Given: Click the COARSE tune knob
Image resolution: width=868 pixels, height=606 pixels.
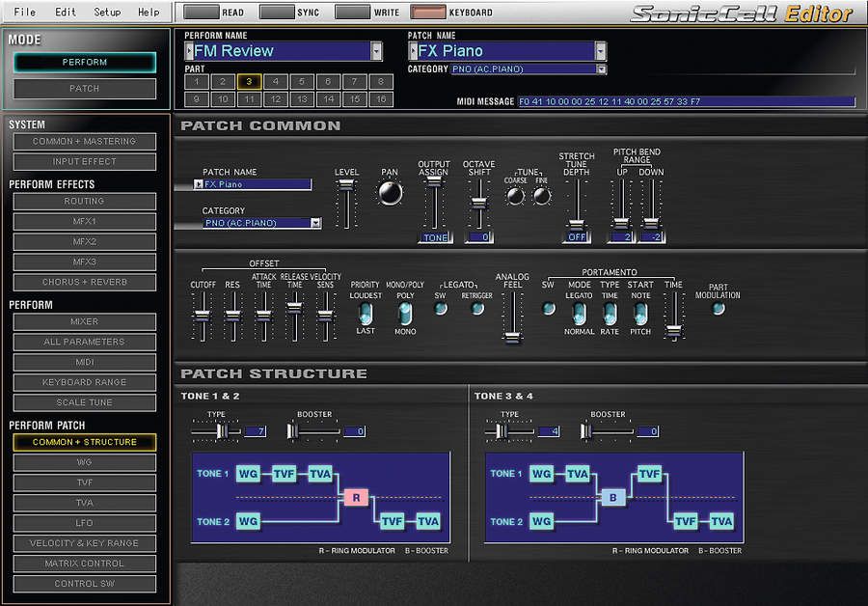Looking at the screenshot, I should pos(515,196).
